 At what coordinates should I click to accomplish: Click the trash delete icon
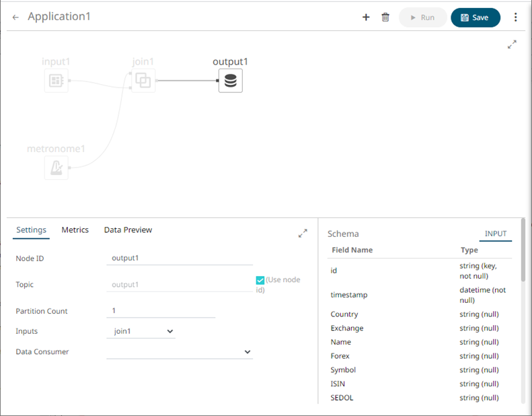tap(385, 18)
